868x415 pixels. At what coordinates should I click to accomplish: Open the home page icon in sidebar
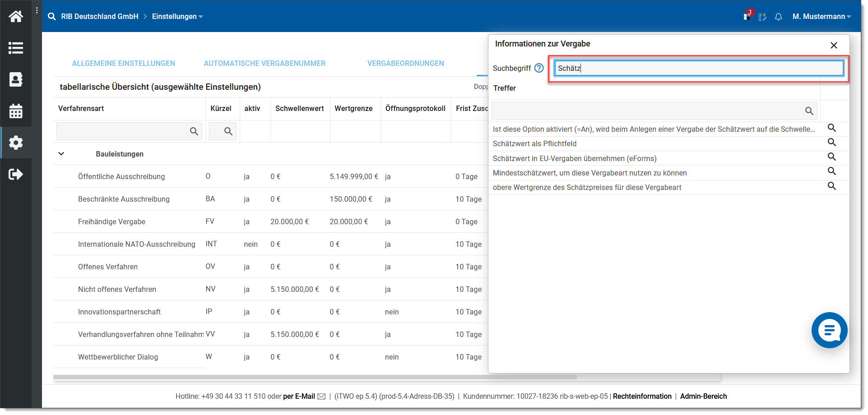[16, 17]
